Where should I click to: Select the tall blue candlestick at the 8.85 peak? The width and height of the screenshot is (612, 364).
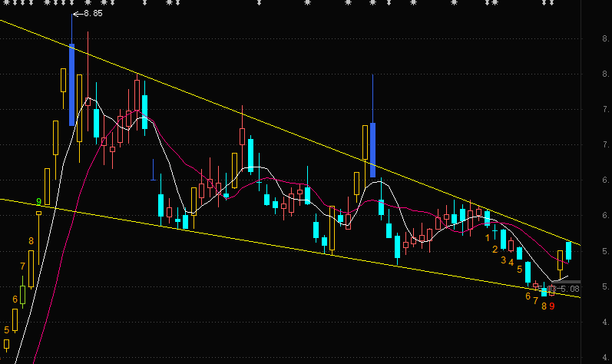coord(72,84)
